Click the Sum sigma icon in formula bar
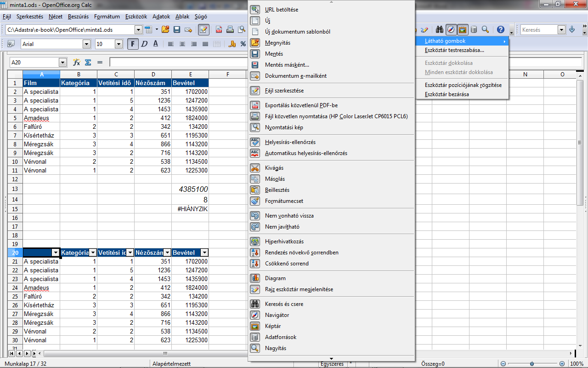588x368 pixels. click(x=88, y=62)
